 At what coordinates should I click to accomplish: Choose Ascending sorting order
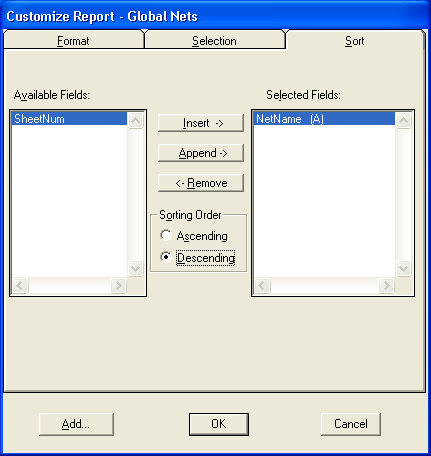click(194, 236)
